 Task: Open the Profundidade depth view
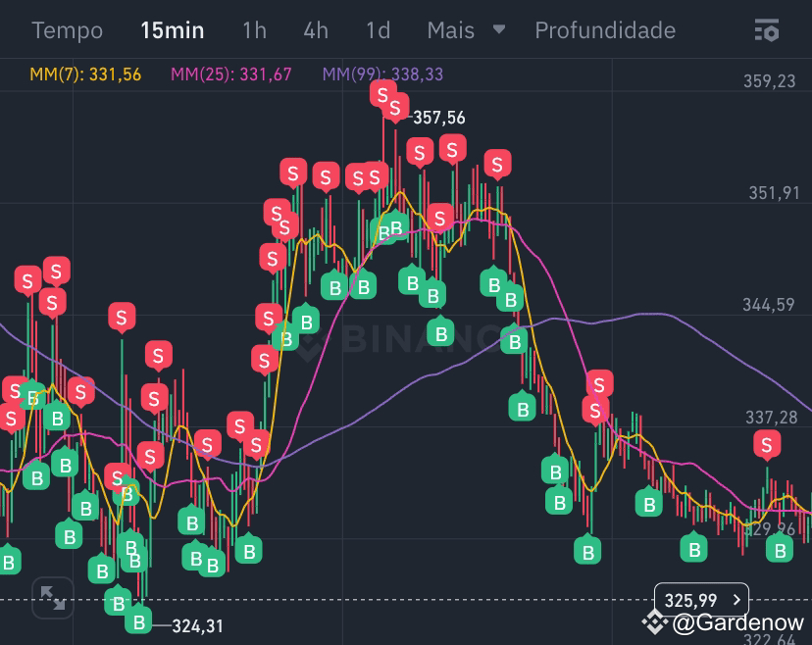click(x=604, y=30)
